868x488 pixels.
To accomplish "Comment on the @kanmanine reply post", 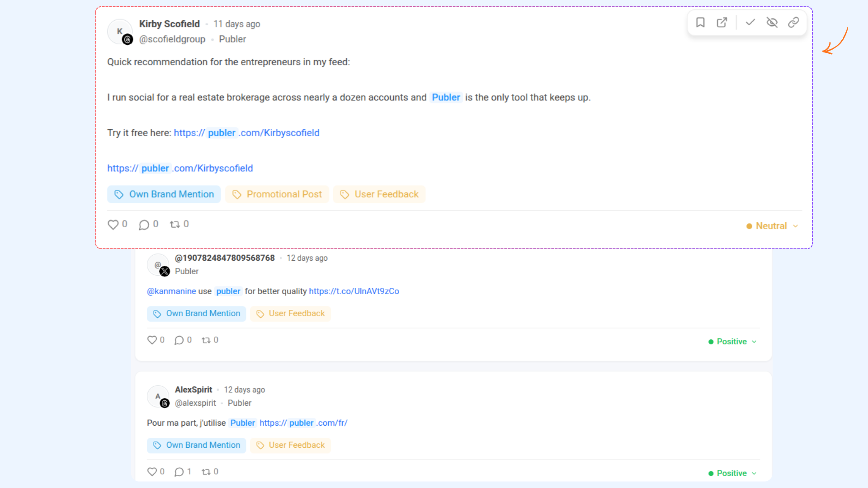I will coord(179,340).
